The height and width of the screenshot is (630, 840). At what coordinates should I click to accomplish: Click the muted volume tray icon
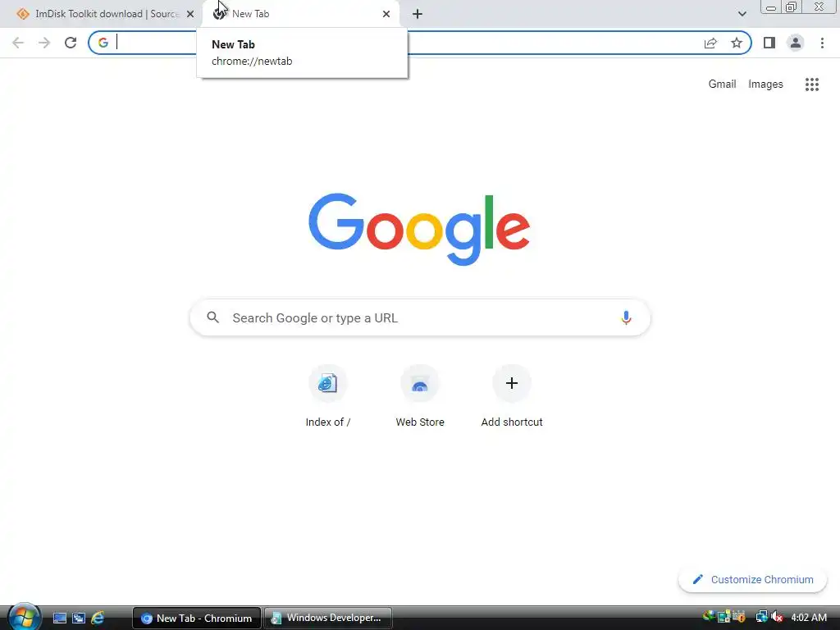pyautogui.click(x=777, y=618)
